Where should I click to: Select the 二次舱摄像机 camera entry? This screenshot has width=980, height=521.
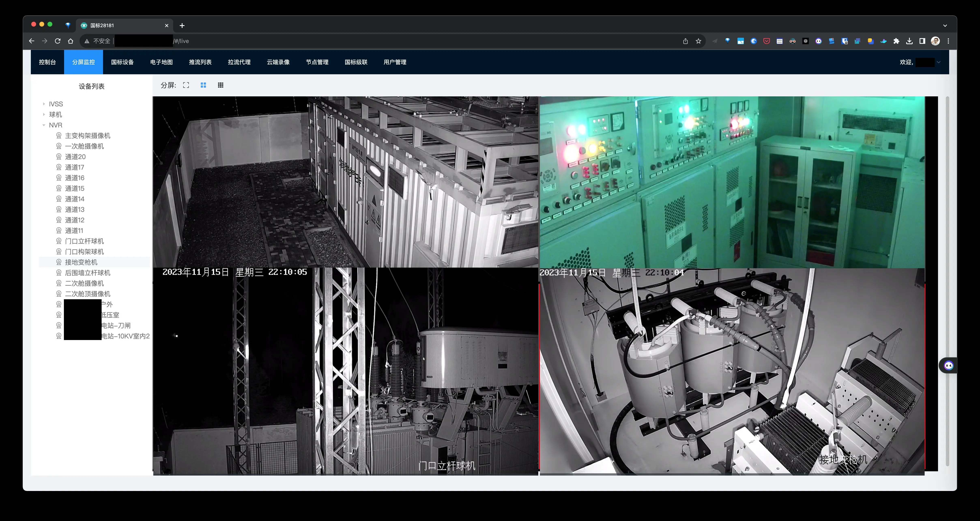84,283
